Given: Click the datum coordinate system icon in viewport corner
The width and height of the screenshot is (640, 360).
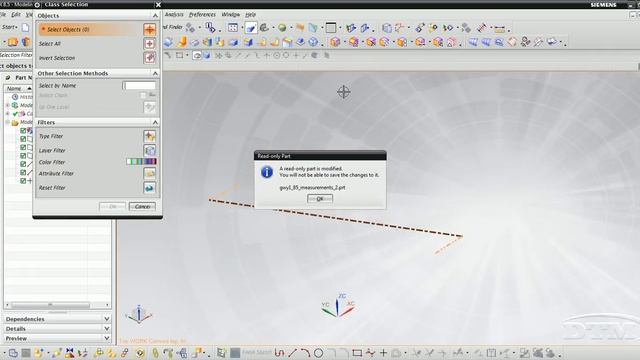Looking at the screenshot, I should tap(139, 314).
